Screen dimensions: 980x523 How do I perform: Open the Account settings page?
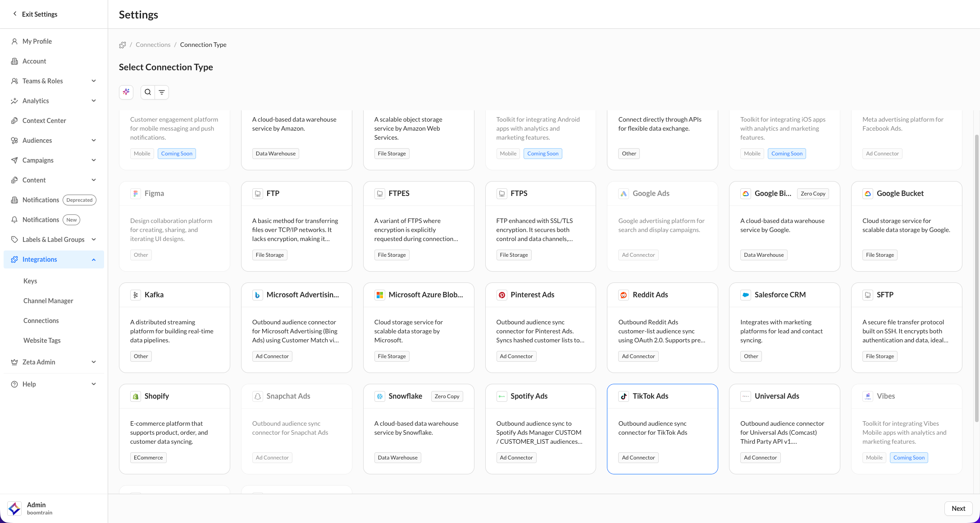pos(54,61)
